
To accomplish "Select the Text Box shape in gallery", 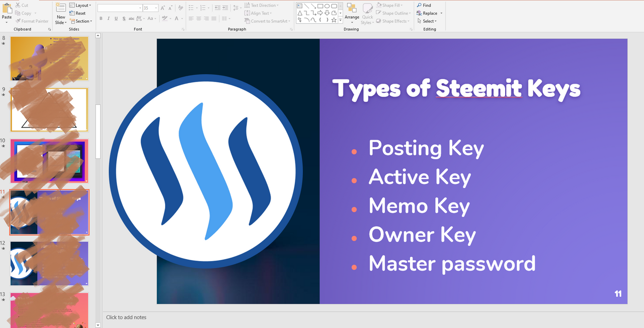I will pyautogui.click(x=299, y=6).
